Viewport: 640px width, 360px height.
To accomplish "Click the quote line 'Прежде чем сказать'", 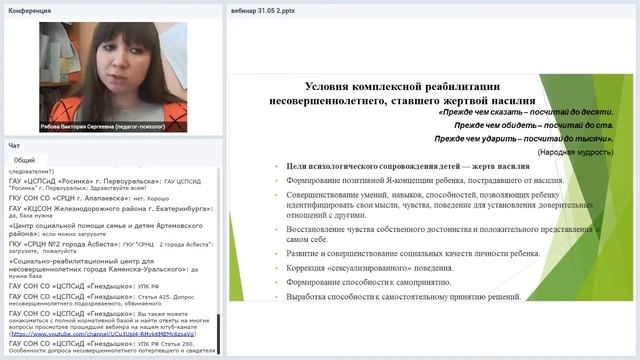I will (x=526, y=112).
